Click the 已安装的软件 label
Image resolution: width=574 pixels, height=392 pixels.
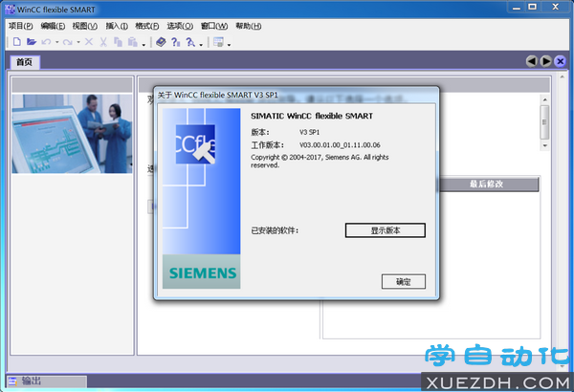tap(275, 230)
